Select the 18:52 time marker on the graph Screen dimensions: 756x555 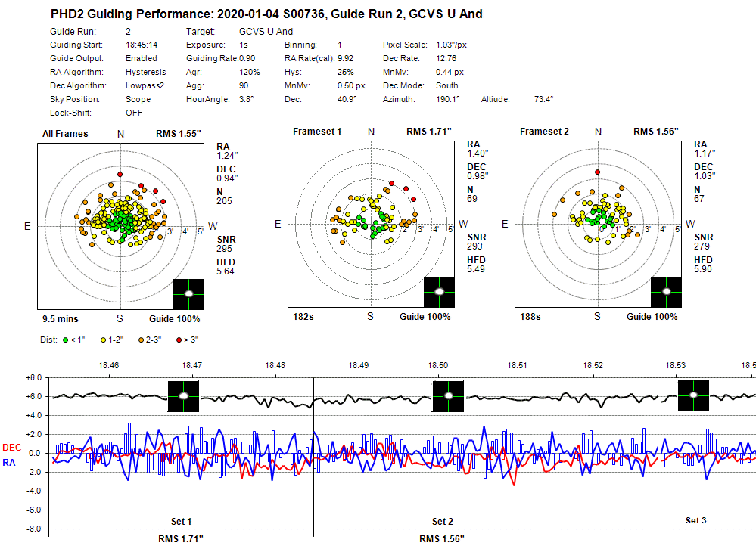[593, 366]
